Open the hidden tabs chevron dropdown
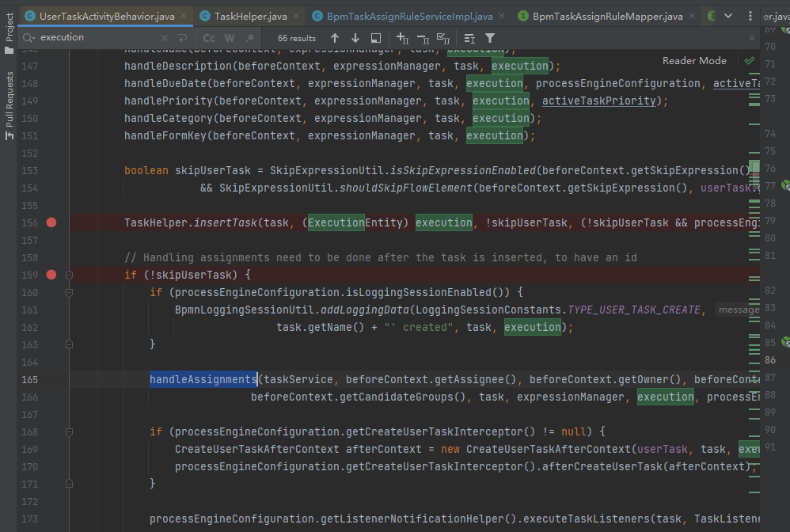 tap(728, 16)
